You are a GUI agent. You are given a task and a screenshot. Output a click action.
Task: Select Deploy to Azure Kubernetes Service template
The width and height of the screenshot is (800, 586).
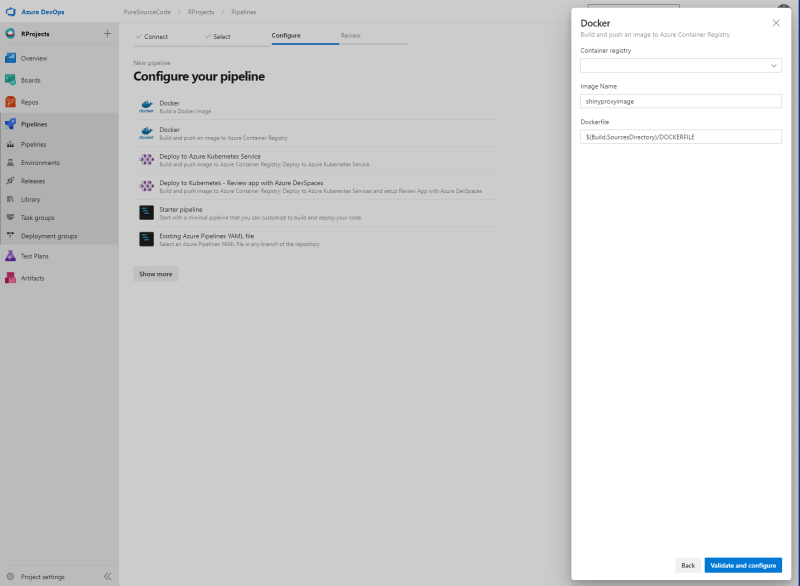[316, 160]
